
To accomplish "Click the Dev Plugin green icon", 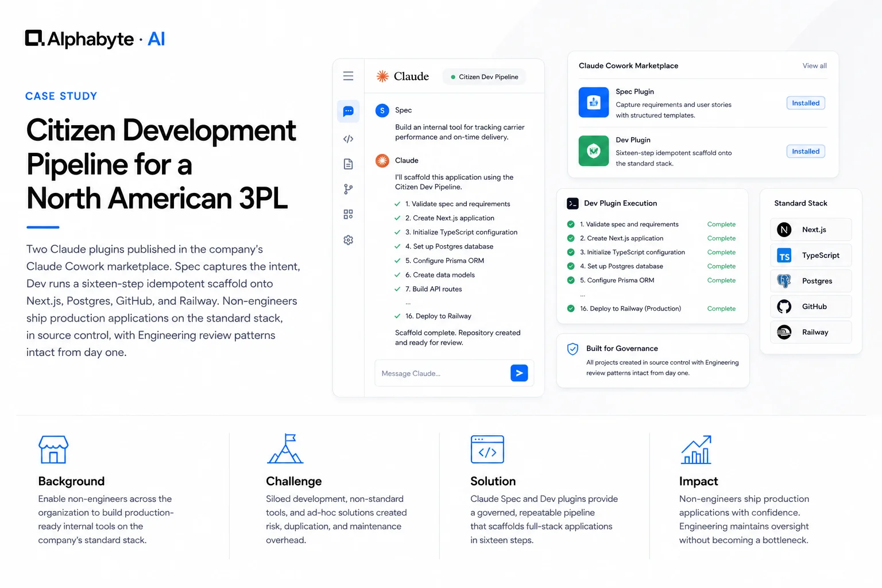I will point(594,151).
